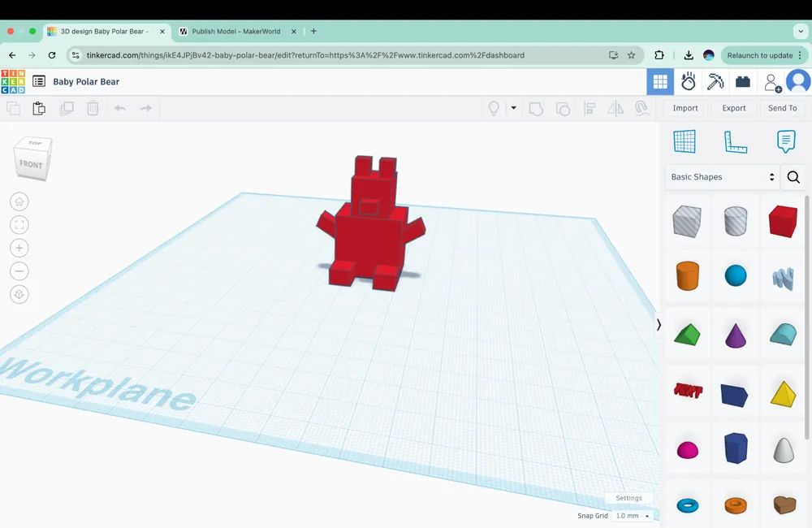Pick the yellow Pyramid shape

pyautogui.click(x=783, y=394)
